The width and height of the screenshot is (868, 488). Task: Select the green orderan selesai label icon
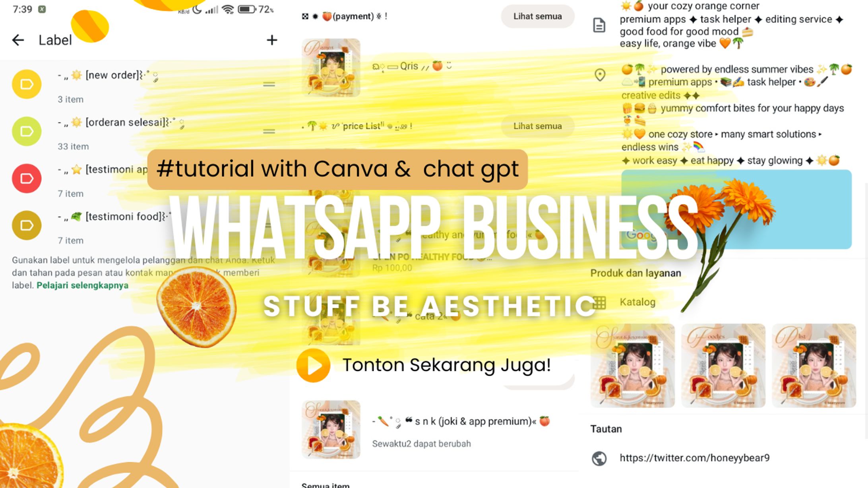click(x=27, y=132)
